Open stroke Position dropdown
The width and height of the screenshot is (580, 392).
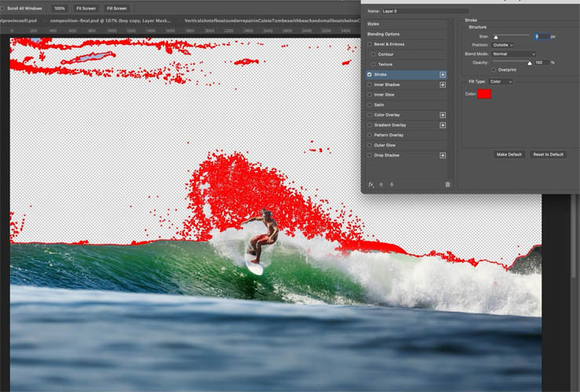502,45
